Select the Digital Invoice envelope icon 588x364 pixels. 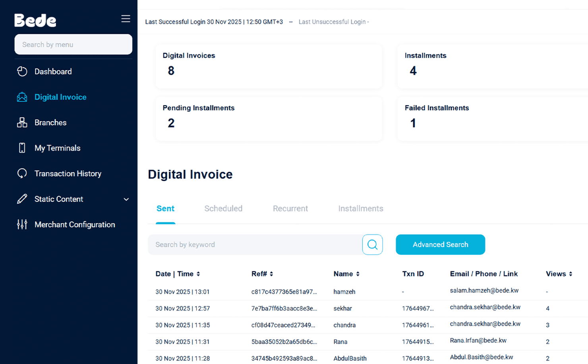click(22, 97)
